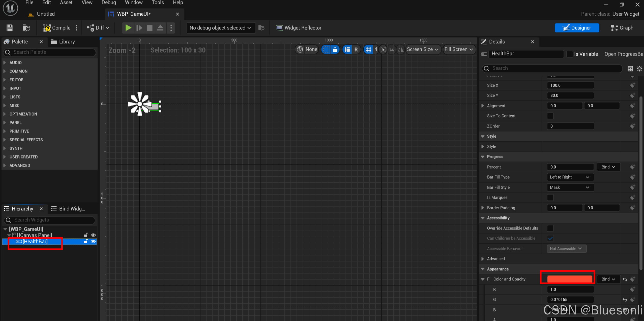644x321 pixels.
Task: Open the Tools menu
Action: [158, 3]
